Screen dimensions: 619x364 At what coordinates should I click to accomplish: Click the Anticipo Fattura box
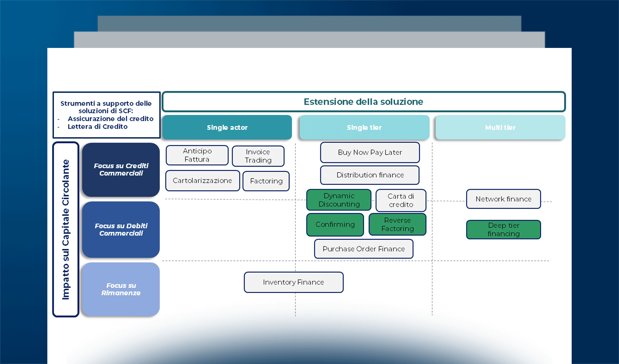[197, 155]
